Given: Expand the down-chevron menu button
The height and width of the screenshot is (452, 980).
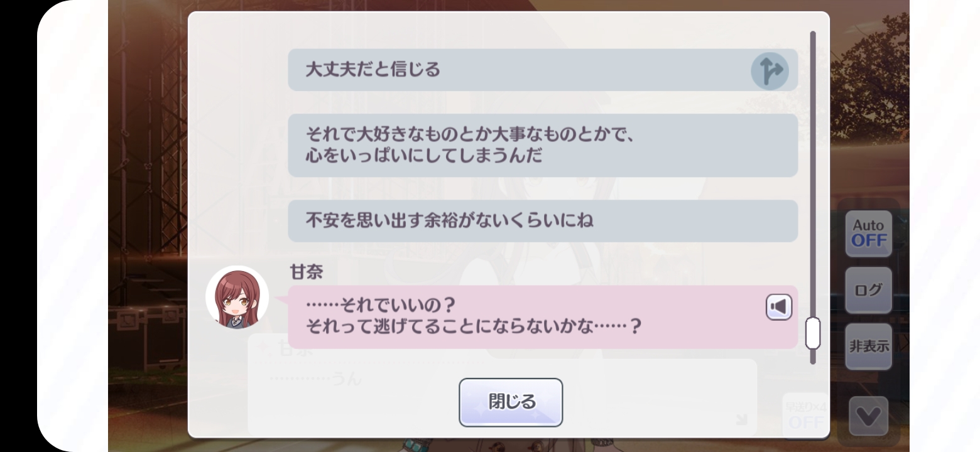Looking at the screenshot, I should click(868, 416).
